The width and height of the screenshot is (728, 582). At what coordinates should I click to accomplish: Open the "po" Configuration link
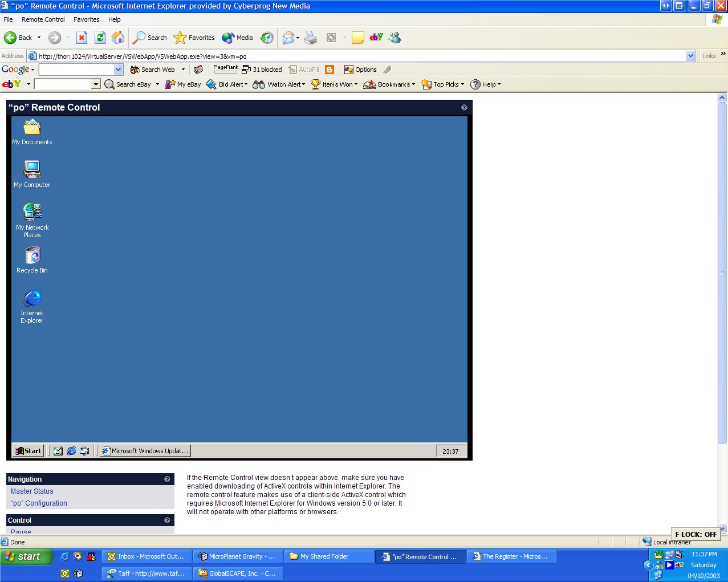[39, 503]
